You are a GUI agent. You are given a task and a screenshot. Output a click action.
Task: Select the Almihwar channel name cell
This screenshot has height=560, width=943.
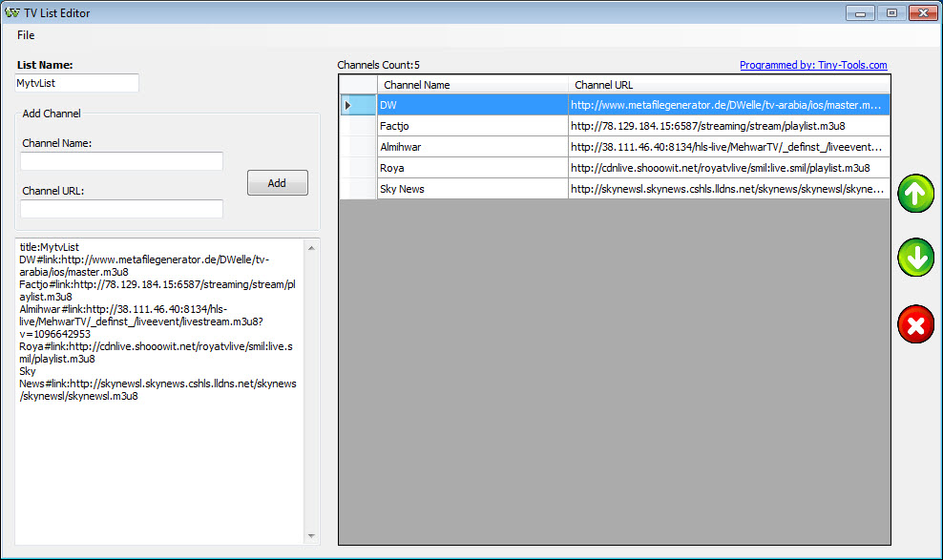coord(472,147)
